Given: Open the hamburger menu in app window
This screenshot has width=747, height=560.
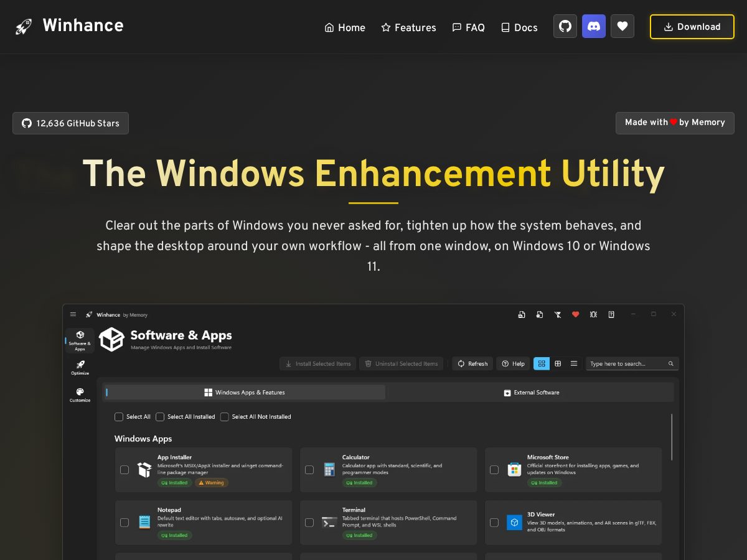Looking at the screenshot, I should point(73,314).
